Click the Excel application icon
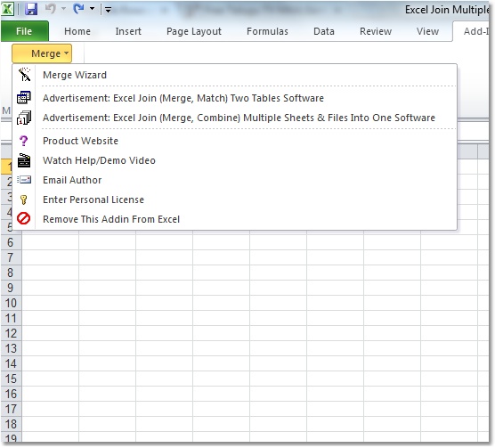The height and width of the screenshot is (448, 495). tap(8, 9)
